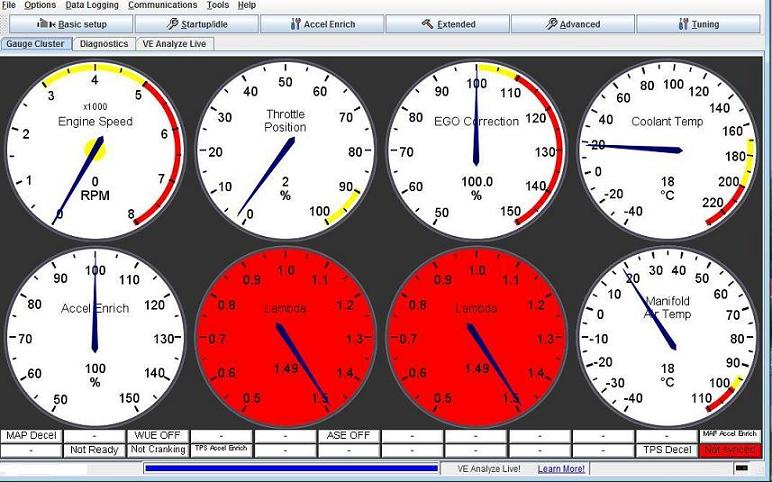Screen dimensions: 772x482
Task: Click the small icon in bottom-right status bar
Action: 742,468
